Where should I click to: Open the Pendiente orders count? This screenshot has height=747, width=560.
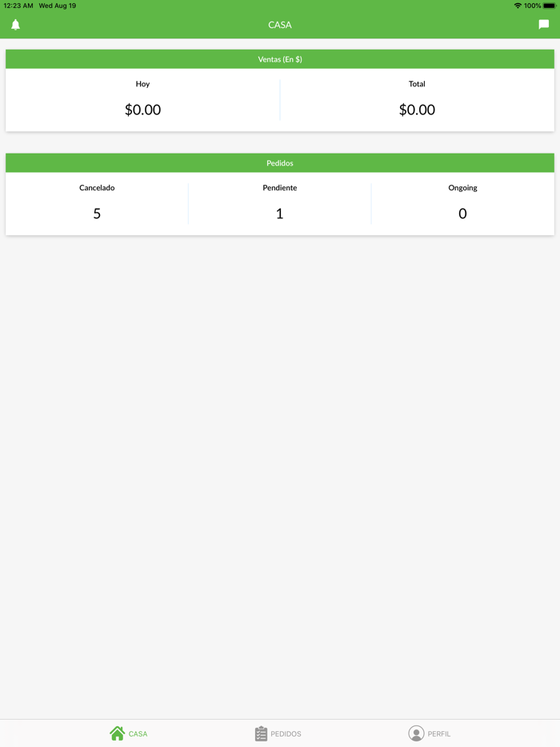tap(279, 214)
